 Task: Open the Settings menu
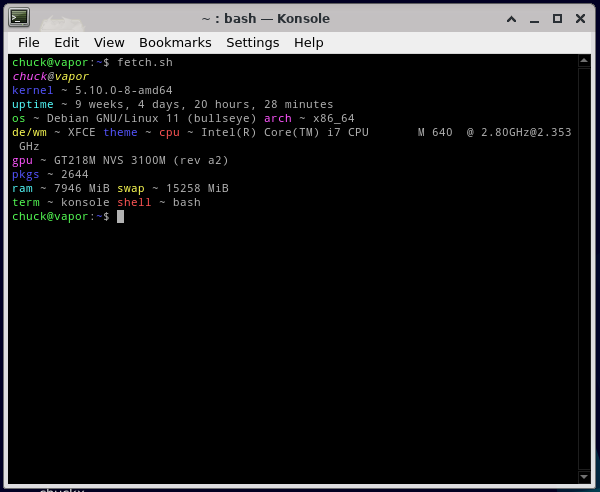coord(253,42)
